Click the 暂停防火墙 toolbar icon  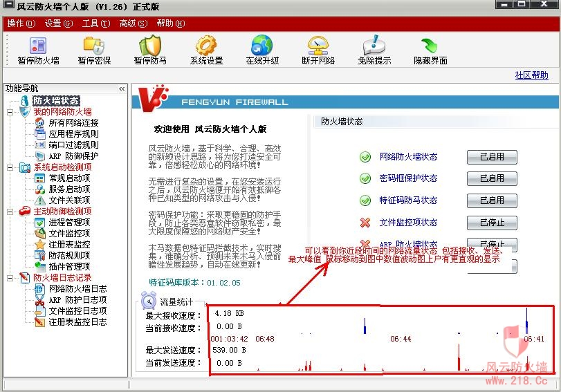38,46
